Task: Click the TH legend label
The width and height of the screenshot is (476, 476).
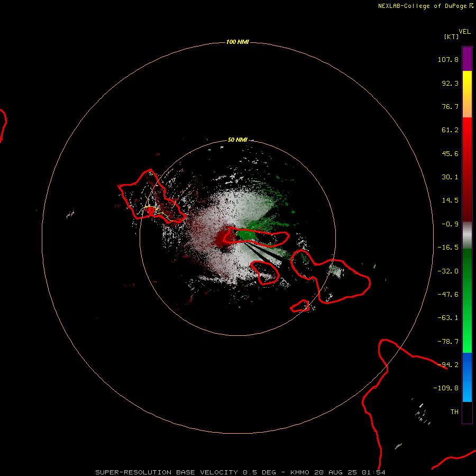Action: pos(454,412)
